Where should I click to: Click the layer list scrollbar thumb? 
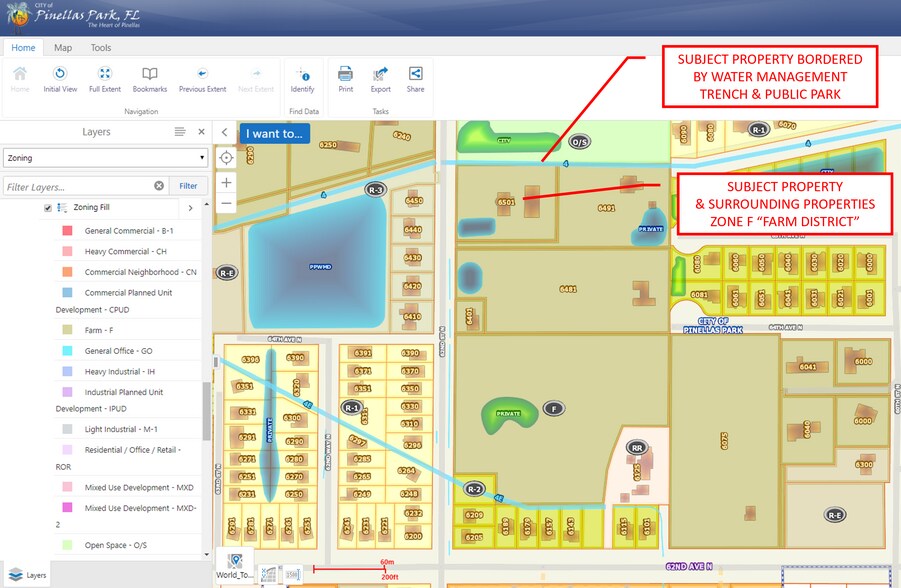point(207,409)
